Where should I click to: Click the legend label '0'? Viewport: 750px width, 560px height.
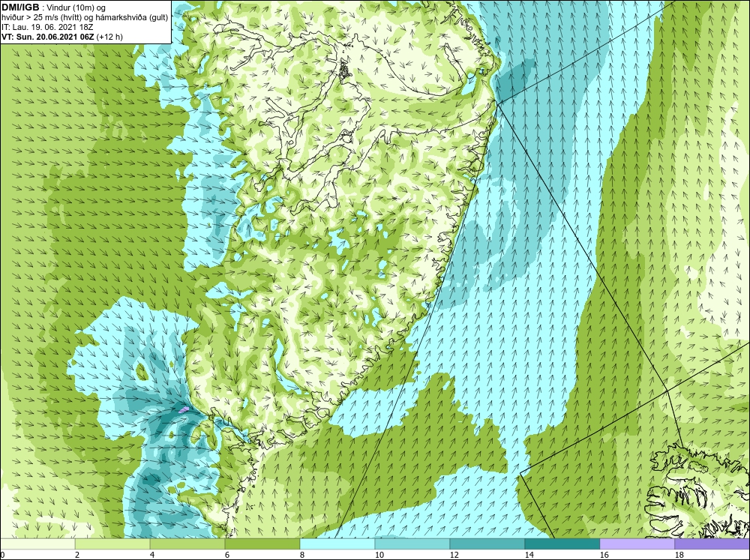2,555
